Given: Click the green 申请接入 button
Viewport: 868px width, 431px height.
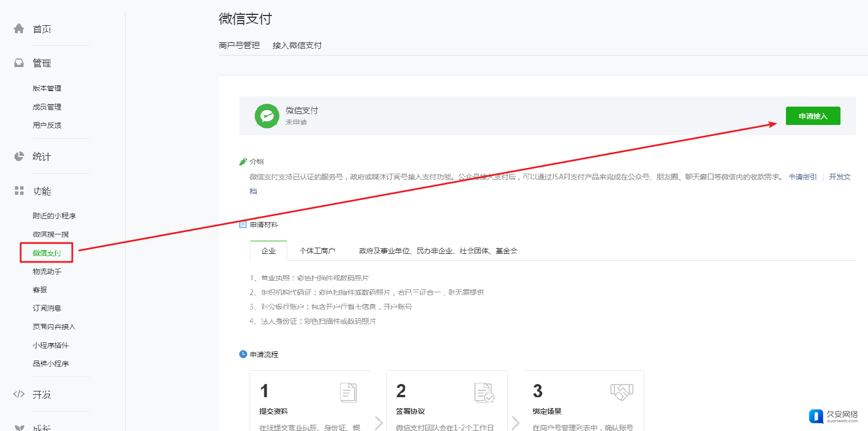Looking at the screenshot, I should pyautogui.click(x=813, y=116).
